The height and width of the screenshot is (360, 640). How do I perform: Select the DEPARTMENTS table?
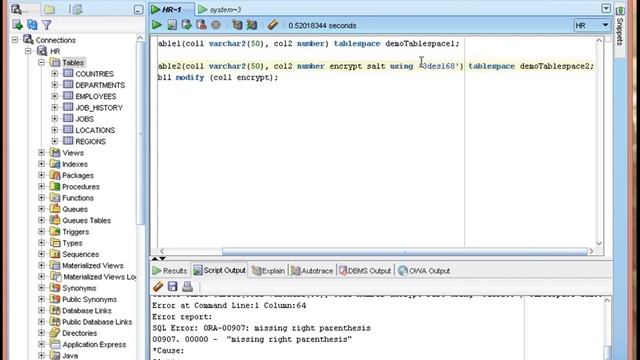100,85
